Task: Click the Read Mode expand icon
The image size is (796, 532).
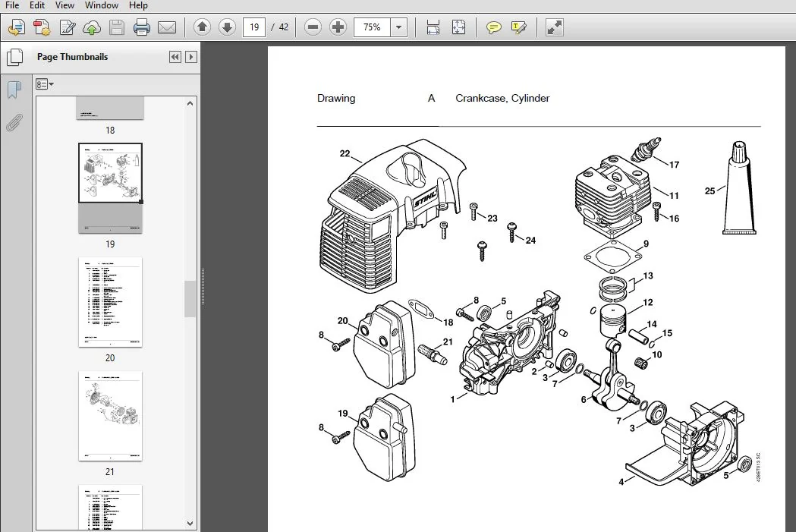Action: (x=555, y=27)
